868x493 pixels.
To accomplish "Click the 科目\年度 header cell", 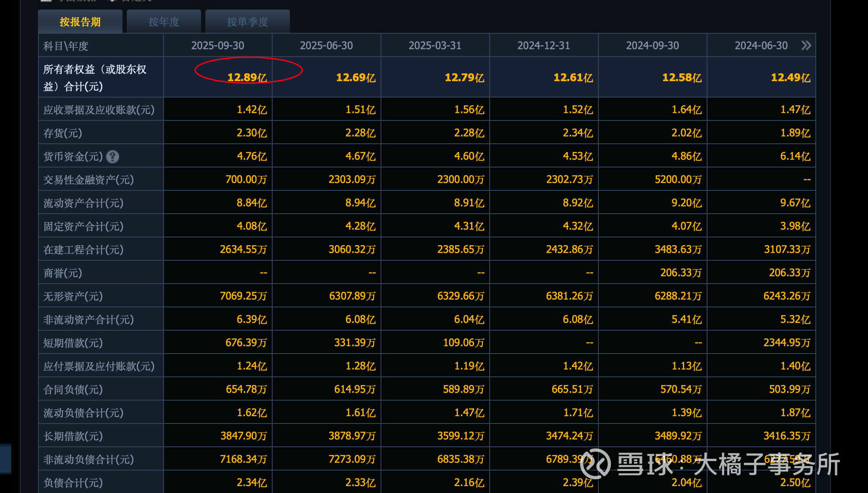I will (x=66, y=46).
